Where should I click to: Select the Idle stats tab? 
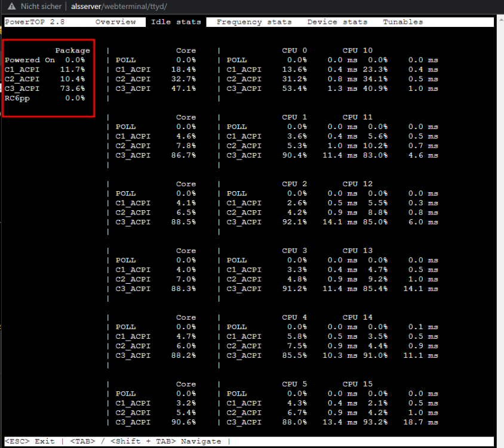pyautogui.click(x=176, y=22)
